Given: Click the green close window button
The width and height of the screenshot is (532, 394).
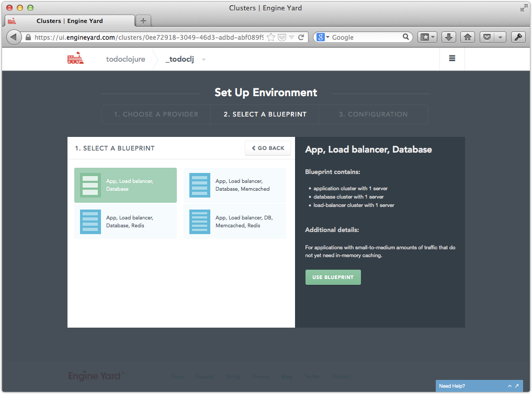Looking at the screenshot, I should pos(30,8).
